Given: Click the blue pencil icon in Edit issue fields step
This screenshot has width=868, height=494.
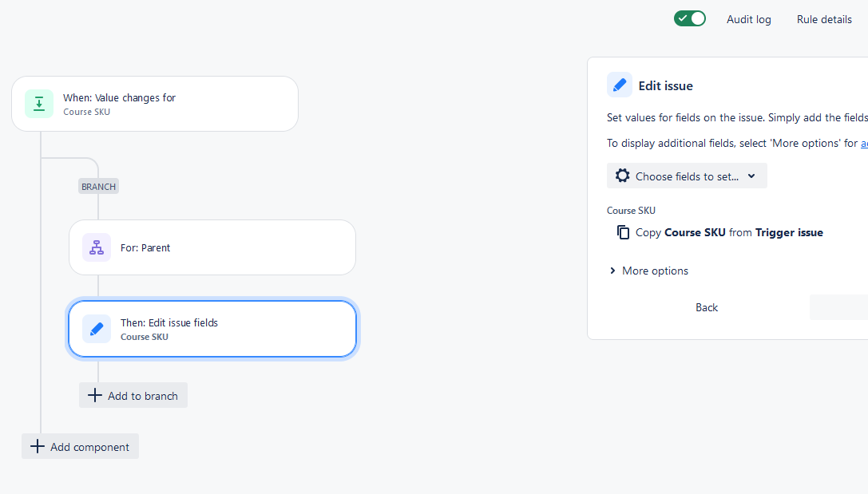Looking at the screenshot, I should [97, 329].
